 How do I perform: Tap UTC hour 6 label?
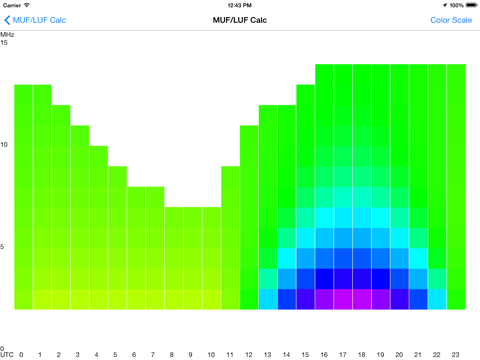point(134,354)
